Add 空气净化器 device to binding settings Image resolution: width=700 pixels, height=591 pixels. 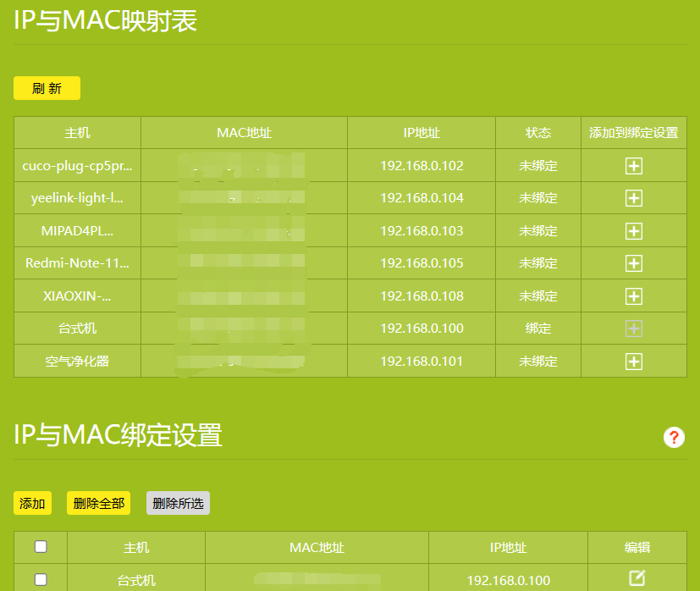click(633, 362)
